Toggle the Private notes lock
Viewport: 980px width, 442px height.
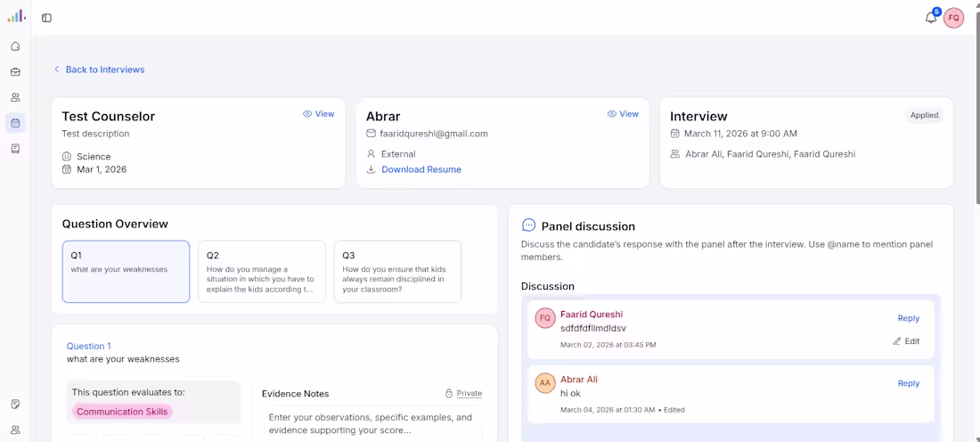pyautogui.click(x=464, y=393)
